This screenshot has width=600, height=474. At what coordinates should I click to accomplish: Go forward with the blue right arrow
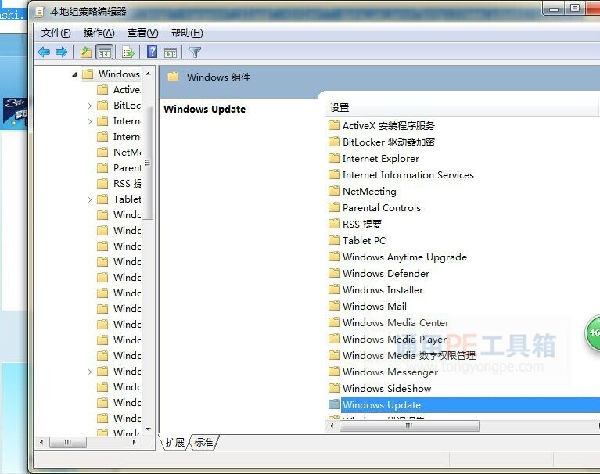61,52
